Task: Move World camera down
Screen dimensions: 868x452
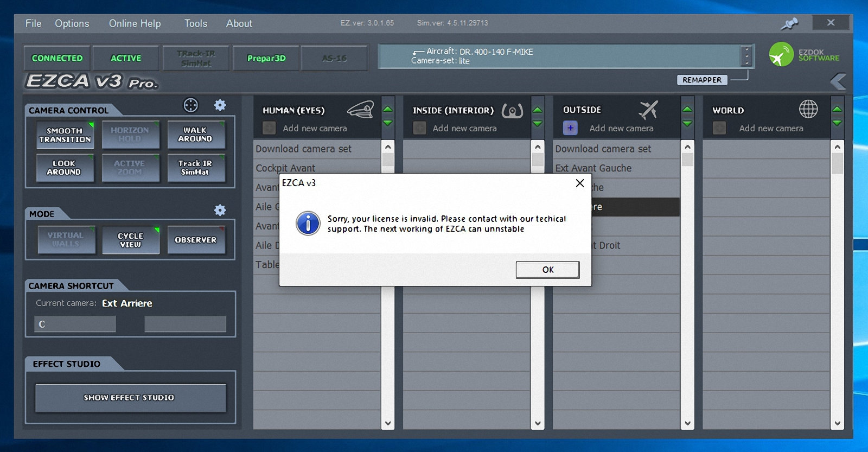Action: pyautogui.click(x=837, y=123)
